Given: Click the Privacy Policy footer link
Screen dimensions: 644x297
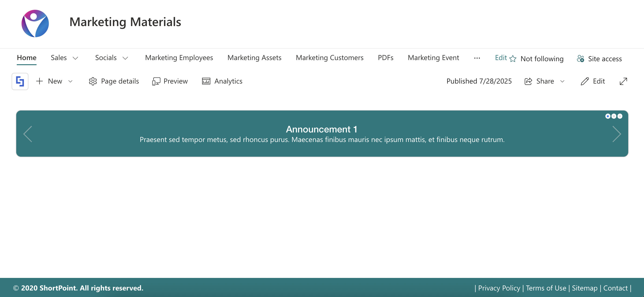Looking at the screenshot, I should click(499, 288).
